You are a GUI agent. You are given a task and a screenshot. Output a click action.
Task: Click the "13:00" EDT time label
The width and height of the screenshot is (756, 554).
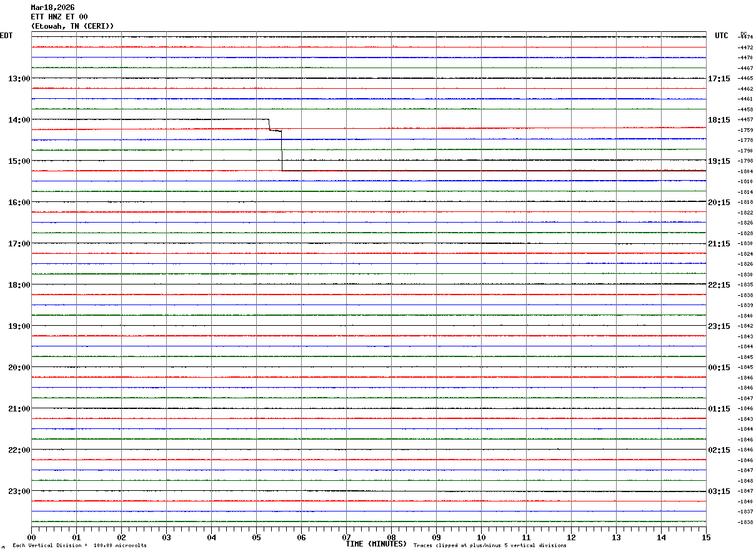tap(19, 79)
